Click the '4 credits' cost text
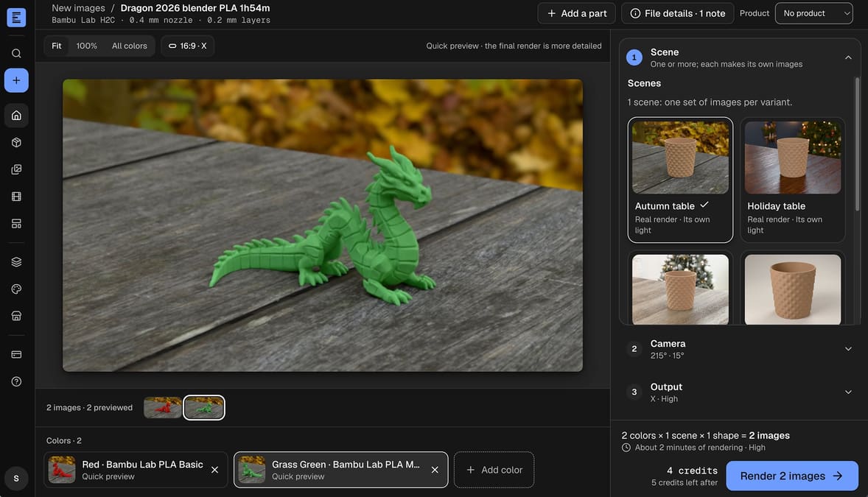868x497 pixels. [692, 470]
